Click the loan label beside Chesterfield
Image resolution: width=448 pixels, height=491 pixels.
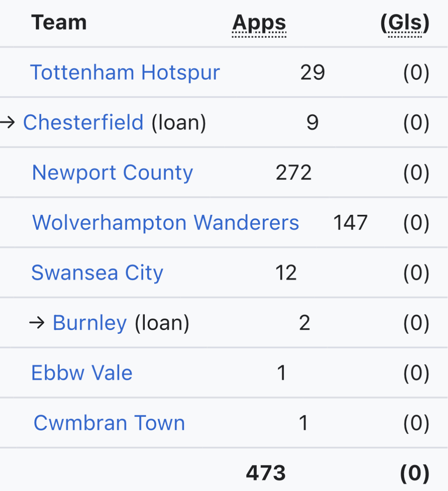(x=179, y=123)
